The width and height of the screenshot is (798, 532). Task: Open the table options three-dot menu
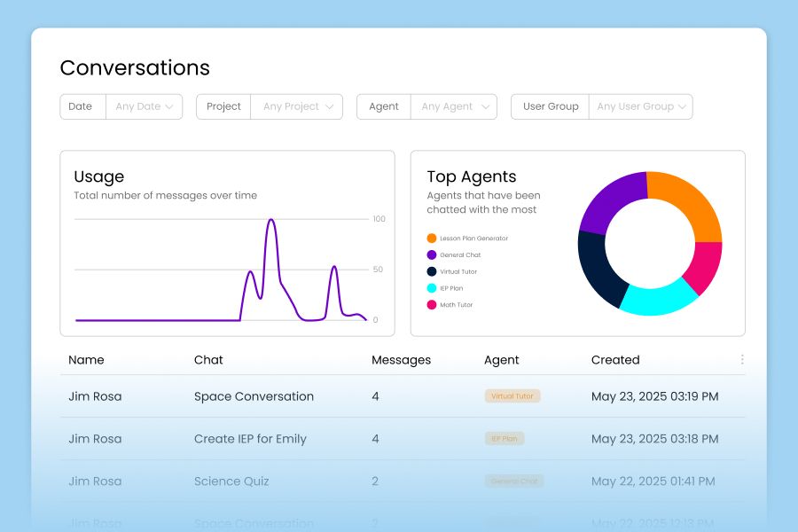click(742, 359)
